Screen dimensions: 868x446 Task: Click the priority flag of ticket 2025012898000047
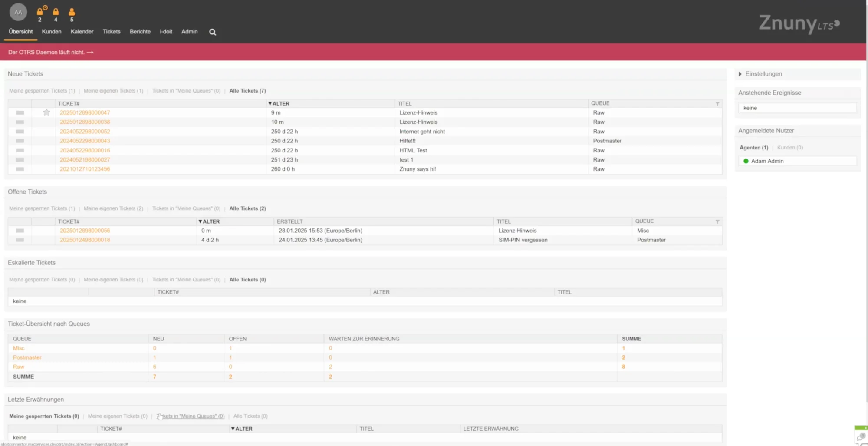click(20, 112)
